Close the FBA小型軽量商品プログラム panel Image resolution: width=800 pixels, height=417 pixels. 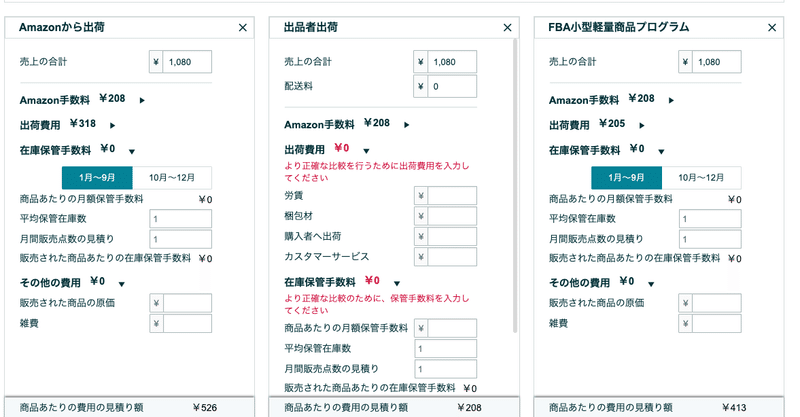click(772, 28)
